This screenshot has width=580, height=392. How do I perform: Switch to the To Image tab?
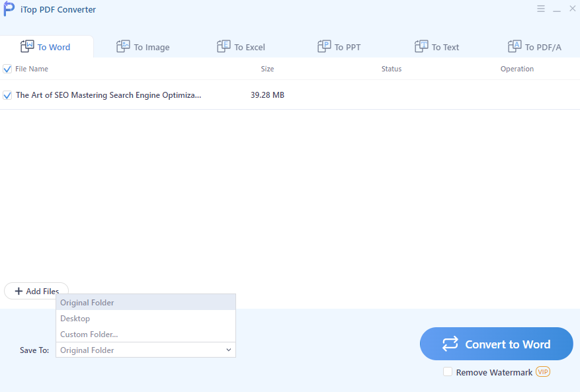click(x=143, y=47)
